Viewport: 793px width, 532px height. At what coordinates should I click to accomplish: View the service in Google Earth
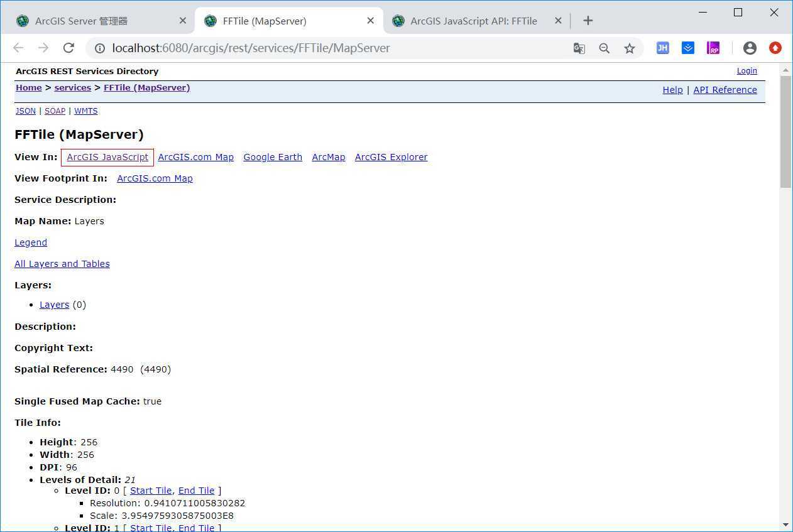tap(273, 157)
